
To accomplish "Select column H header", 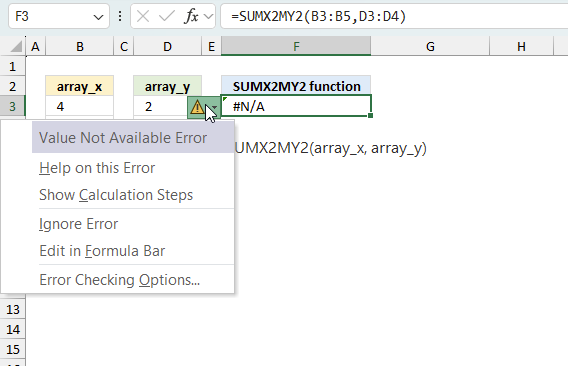I will pos(521,46).
